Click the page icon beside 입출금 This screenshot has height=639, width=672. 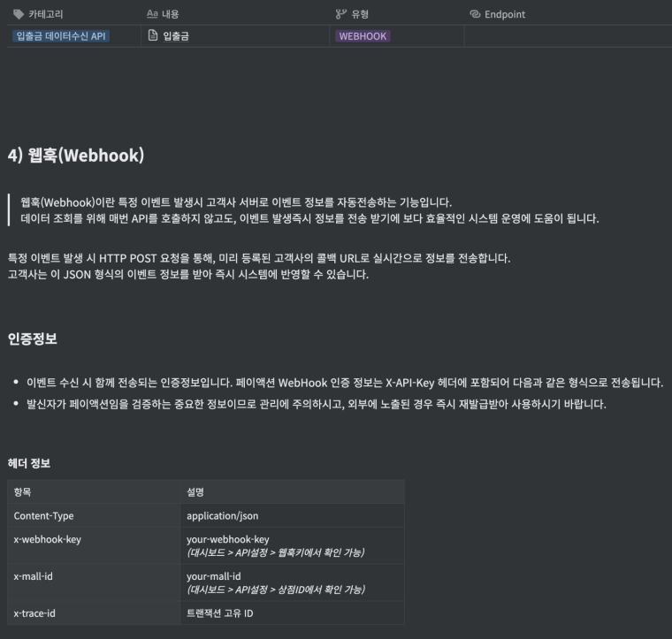click(x=153, y=36)
